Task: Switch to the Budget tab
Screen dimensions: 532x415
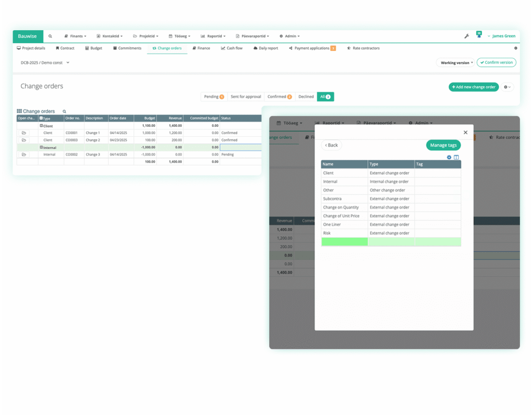Action: [x=97, y=48]
